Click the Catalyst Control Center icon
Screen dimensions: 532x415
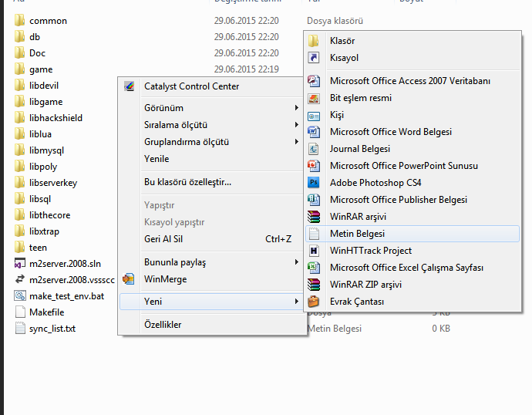pyautogui.click(x=130, y=86)
